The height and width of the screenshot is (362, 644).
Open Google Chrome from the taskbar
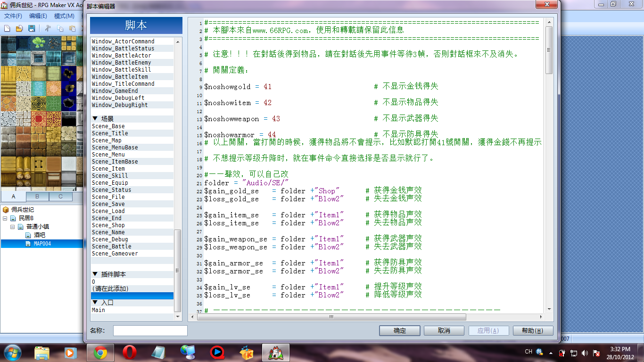100,353
